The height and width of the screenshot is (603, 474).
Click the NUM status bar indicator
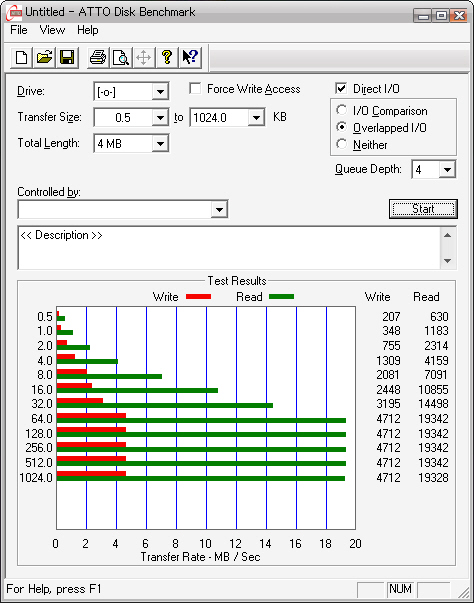coord(400,589)
